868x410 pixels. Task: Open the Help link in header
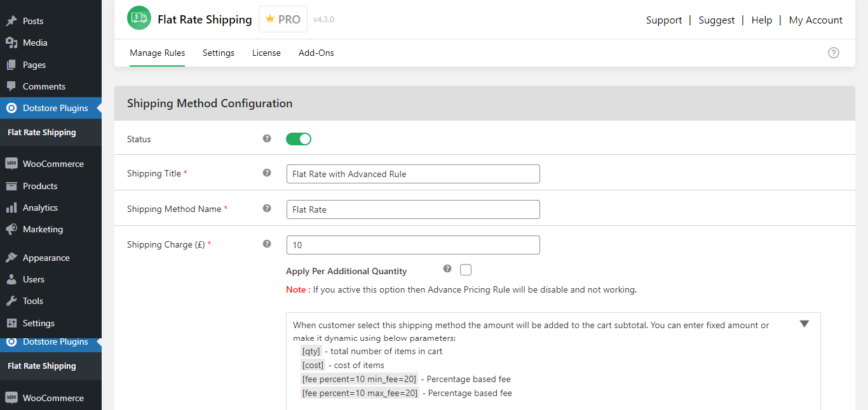pyautogui.click(x=762, y=20)
